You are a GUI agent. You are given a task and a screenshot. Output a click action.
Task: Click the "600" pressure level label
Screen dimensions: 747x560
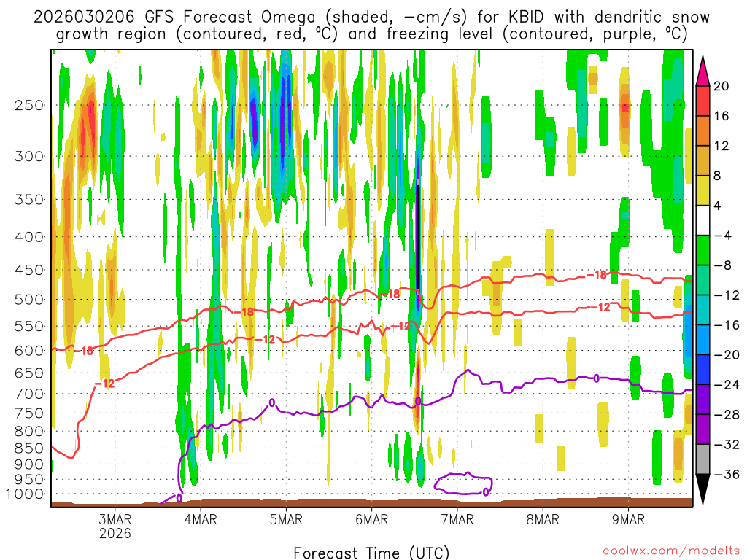point(29,351)
